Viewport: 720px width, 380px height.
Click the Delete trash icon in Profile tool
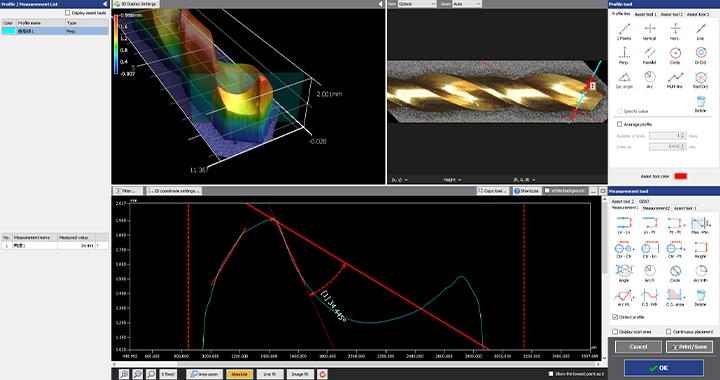point(700,104)
